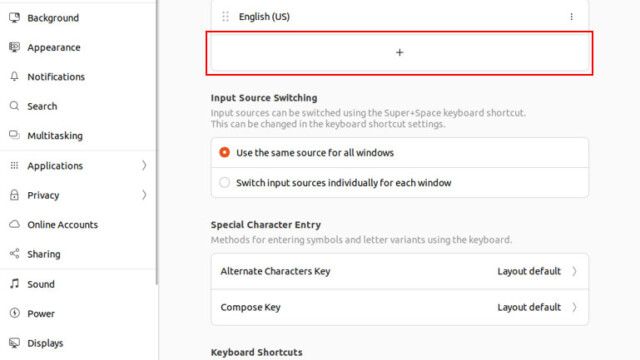Click Layout default value for Alternate Characters Key
This screenshot has width=640, height=360.
529,271
